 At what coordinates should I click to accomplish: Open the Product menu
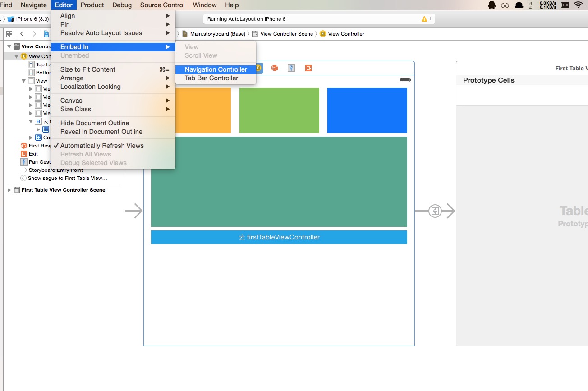(x=92, y=5)
